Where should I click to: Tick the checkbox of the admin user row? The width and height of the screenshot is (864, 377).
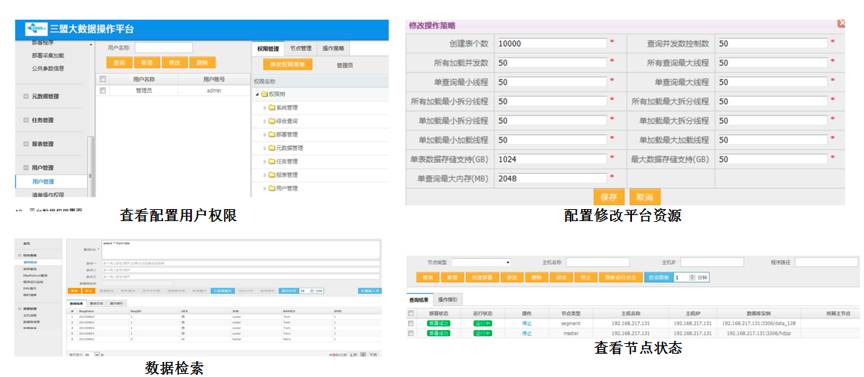[102, 91]
